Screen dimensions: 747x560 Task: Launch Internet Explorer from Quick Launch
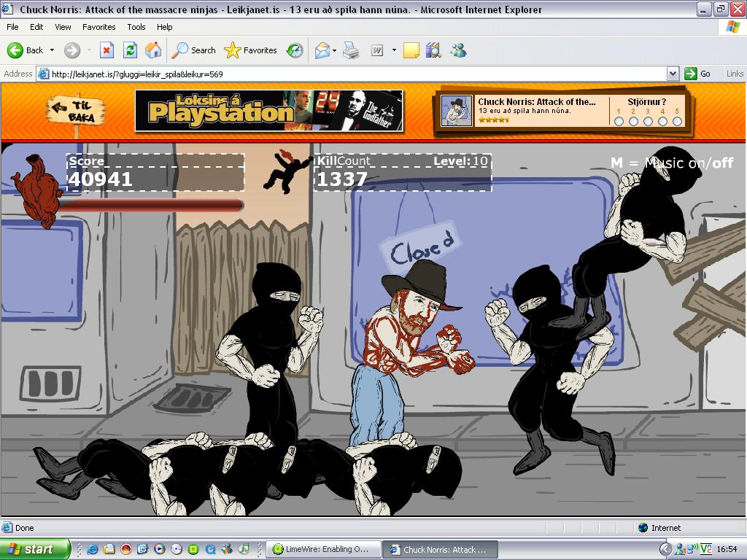click(92, 549)
